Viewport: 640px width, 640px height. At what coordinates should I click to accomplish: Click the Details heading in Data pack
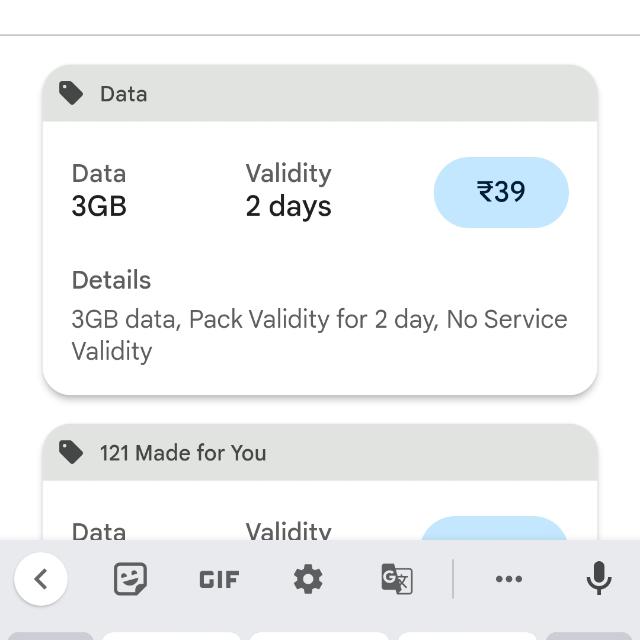(x=111, y=280)
